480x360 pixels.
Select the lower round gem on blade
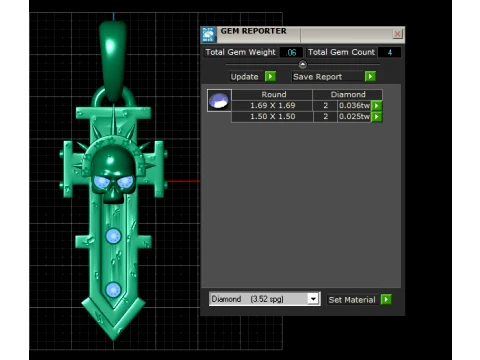click(113, 289)
